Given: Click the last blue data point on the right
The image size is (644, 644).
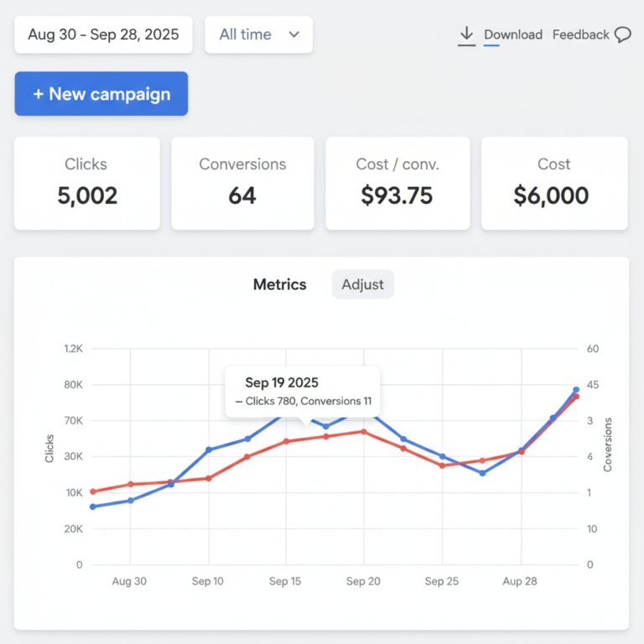Looking at the screenshot, I should click(576, 390).
